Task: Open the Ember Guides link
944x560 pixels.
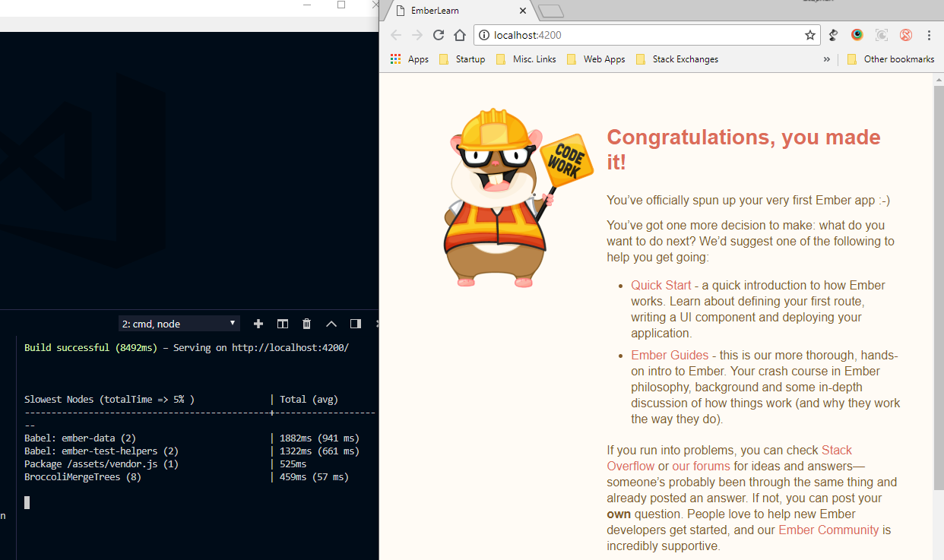Action: click(x=670, y=356)
